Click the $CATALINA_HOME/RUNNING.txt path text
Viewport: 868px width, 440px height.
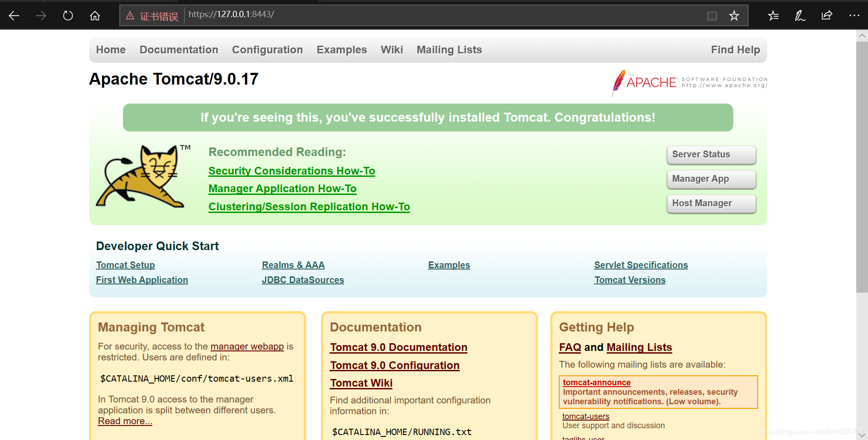tap(402, 432)
